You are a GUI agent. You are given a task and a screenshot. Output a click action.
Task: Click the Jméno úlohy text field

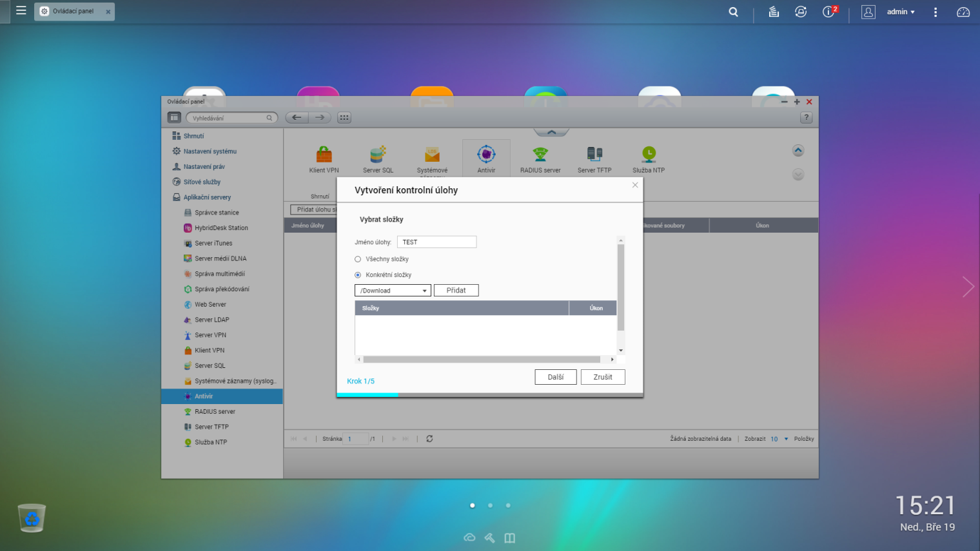436,242
